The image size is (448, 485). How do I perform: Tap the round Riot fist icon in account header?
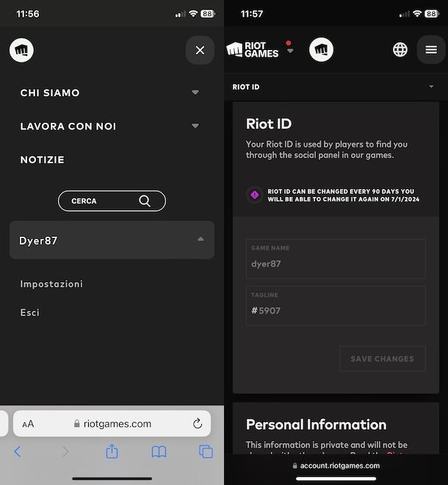click(x=321, y=50)
